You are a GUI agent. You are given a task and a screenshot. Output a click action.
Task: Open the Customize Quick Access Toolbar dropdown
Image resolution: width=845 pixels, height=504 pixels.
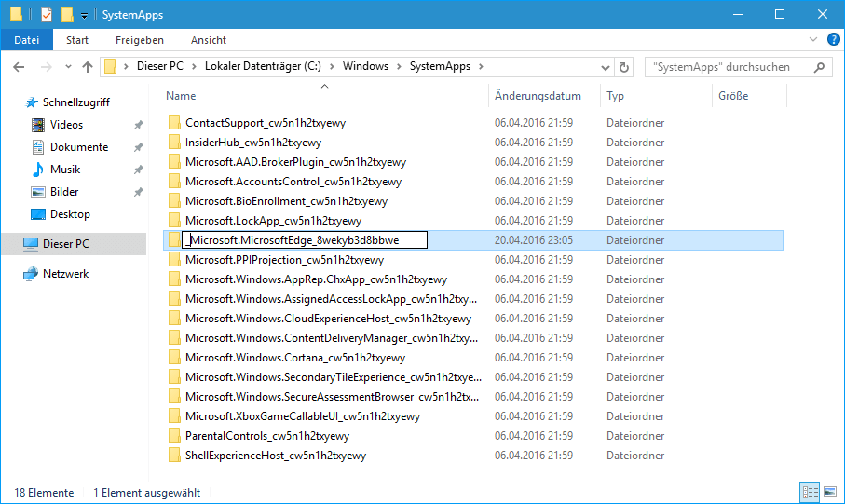(84, 16)
